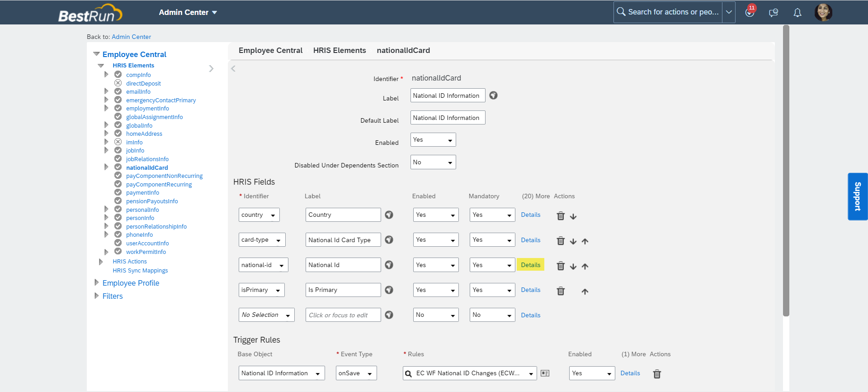Edit the Default Label input field
The height and width of the screenshot is (392, 868).
(x=448, y=118)
